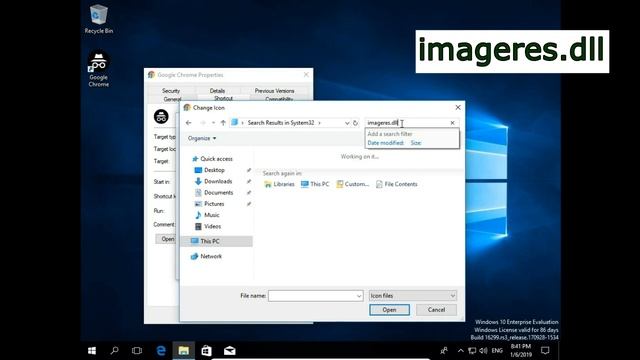The width and height of the screenshot is (640, 360).
Task: Search again in This PC
Action: [315, 184]
